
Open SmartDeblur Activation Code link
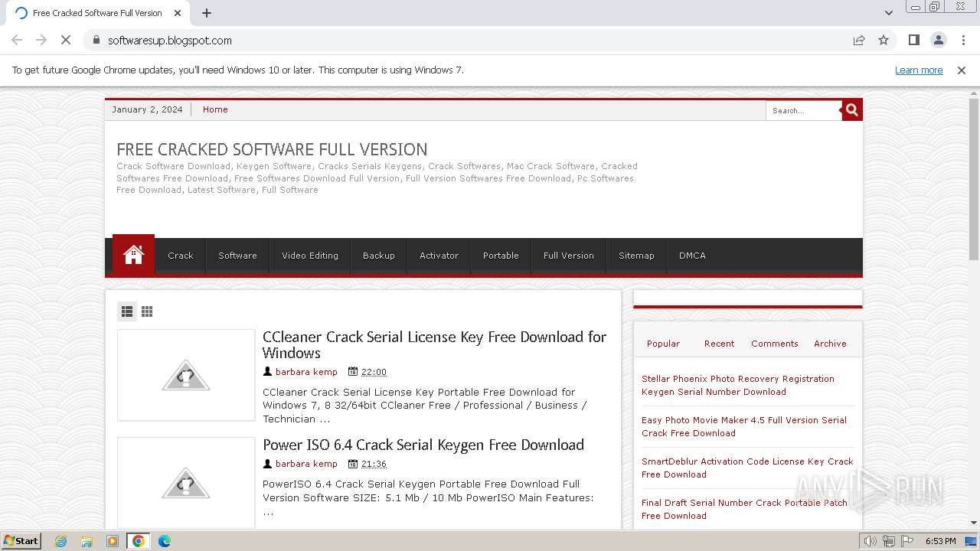(747, 468)
